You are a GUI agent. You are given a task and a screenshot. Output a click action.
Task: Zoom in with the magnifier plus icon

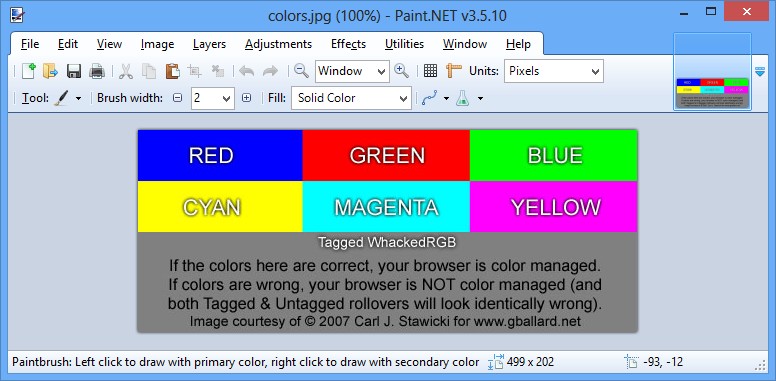point(401,71)
